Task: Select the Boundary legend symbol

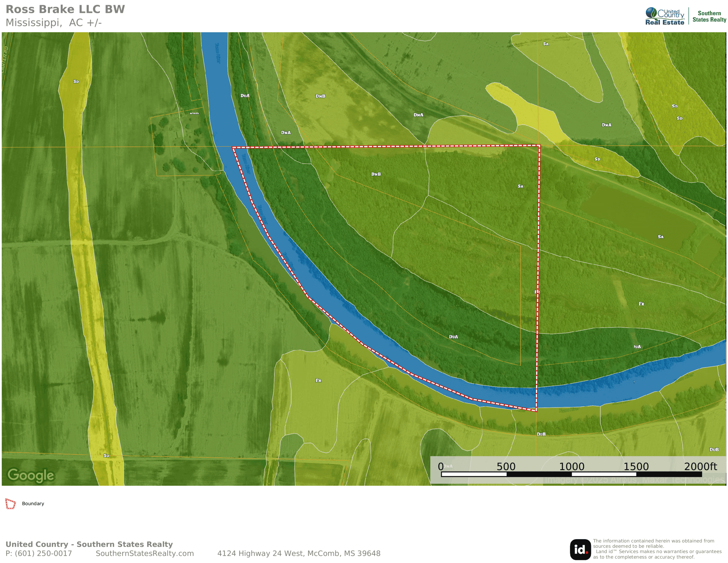Action: [11, 504]
